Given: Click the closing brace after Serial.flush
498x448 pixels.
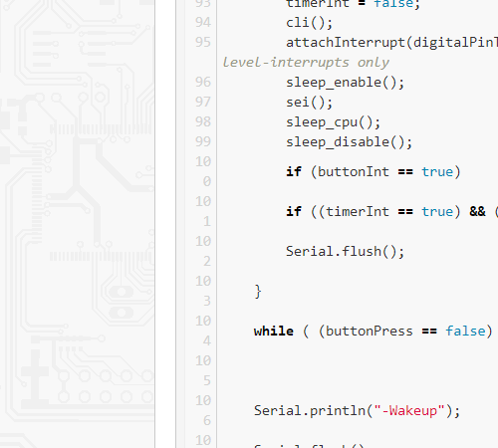Looking at the screenshot, I should tap(258, 292).
